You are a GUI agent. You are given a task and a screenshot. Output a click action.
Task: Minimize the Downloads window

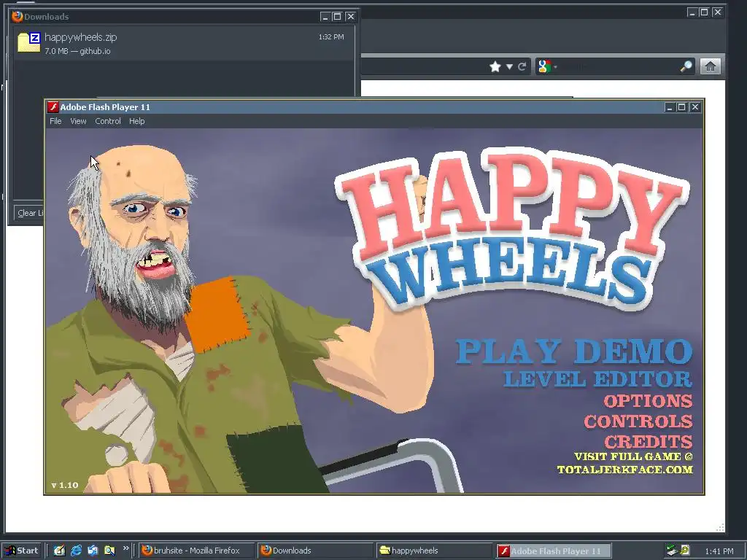coord(325,17)
